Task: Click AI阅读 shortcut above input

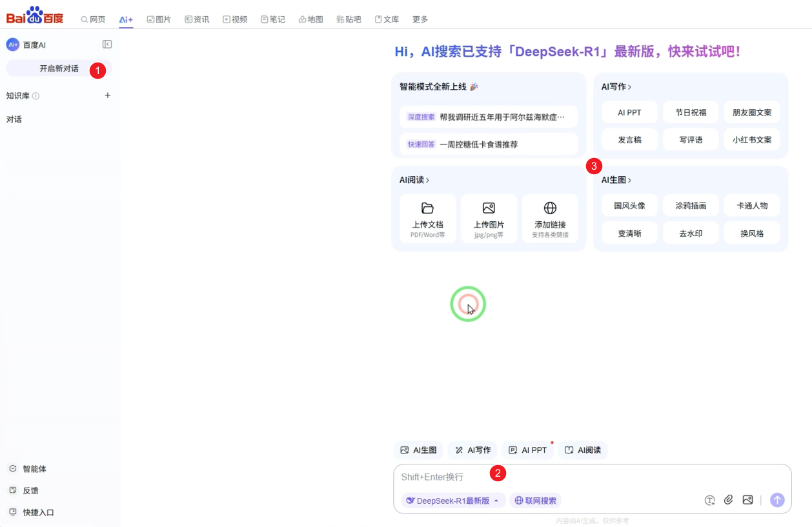Action: [x=583, y=450]
